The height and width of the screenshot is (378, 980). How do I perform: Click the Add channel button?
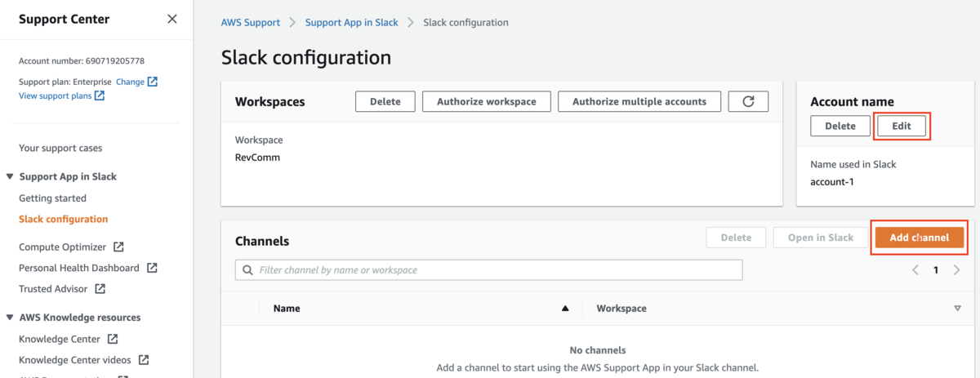tap(919, 238)
